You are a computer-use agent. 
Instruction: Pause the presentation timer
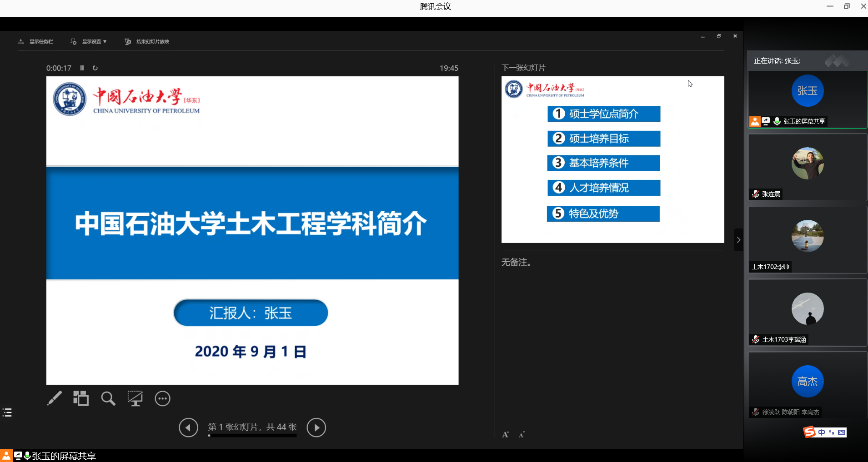tap(82, 68)
